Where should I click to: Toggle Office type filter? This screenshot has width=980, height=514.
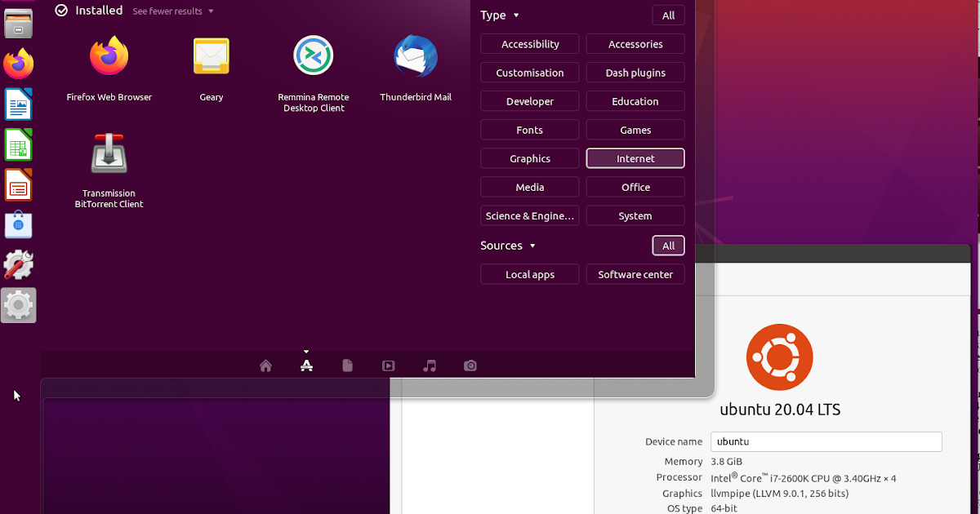[635, 187]
